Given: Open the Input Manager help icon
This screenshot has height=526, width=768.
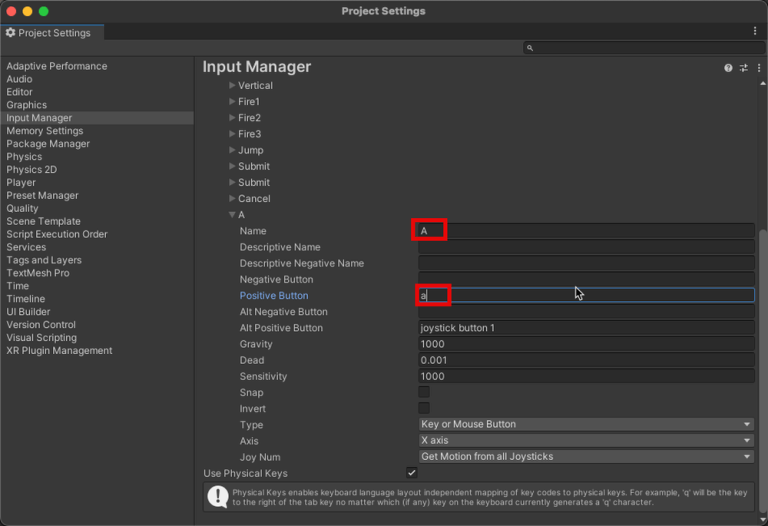Looking at the screenshot, I should (728, 68).
